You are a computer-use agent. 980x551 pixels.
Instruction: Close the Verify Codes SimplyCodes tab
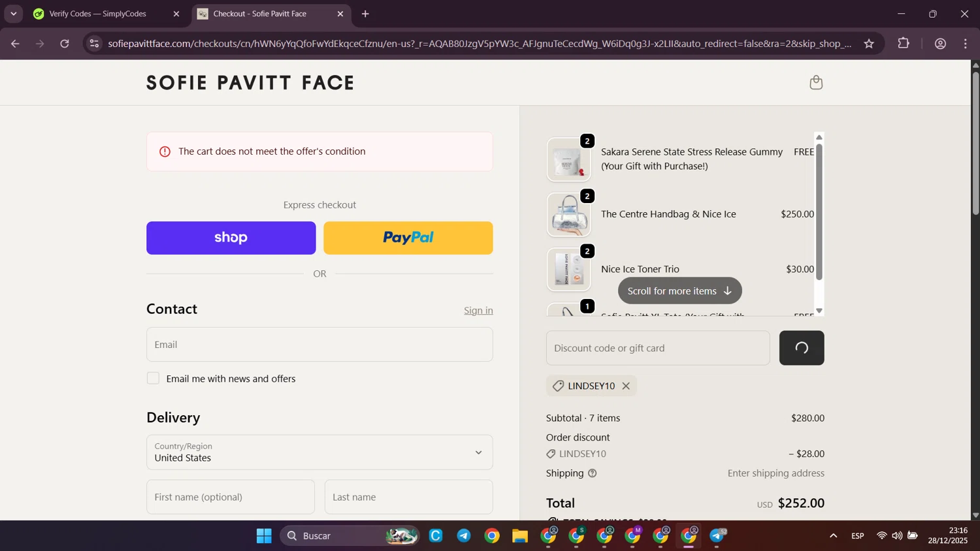[x=176, y=14]
